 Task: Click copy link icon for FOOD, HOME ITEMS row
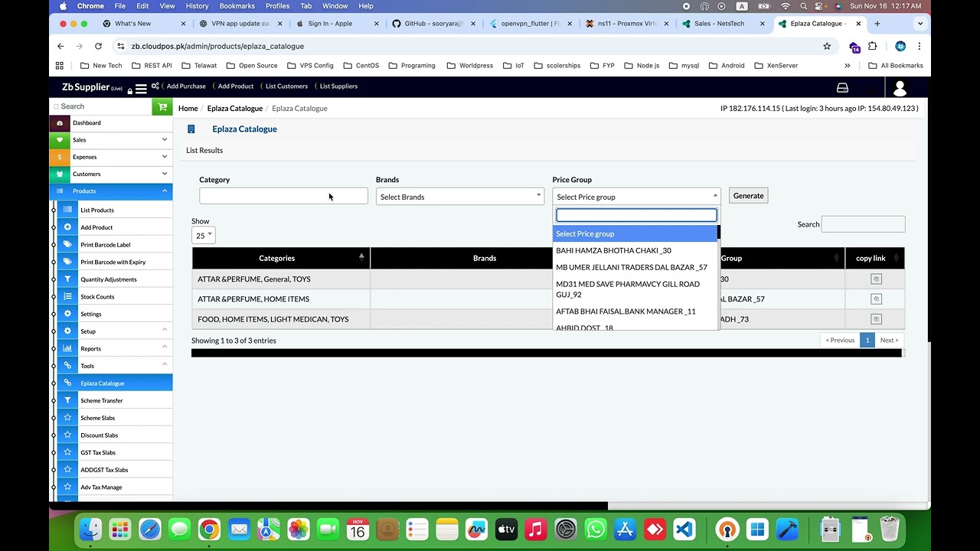tap(876, 319)
